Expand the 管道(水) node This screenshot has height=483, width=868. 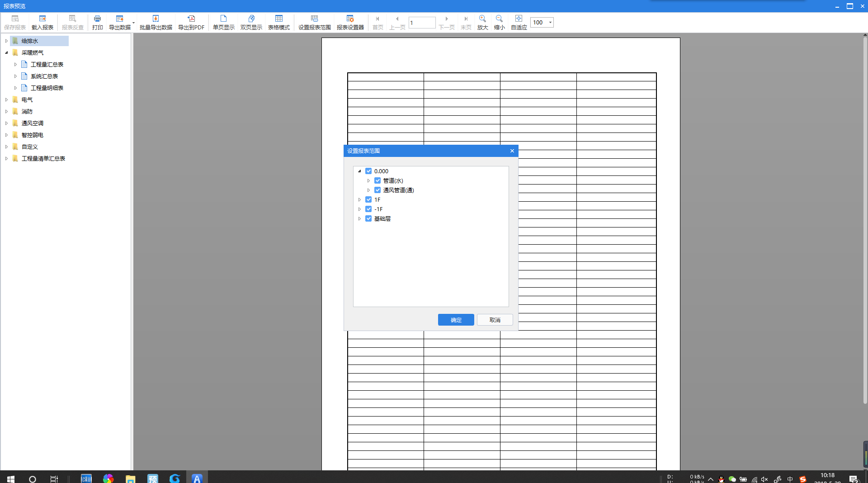[x=369, y=180]
